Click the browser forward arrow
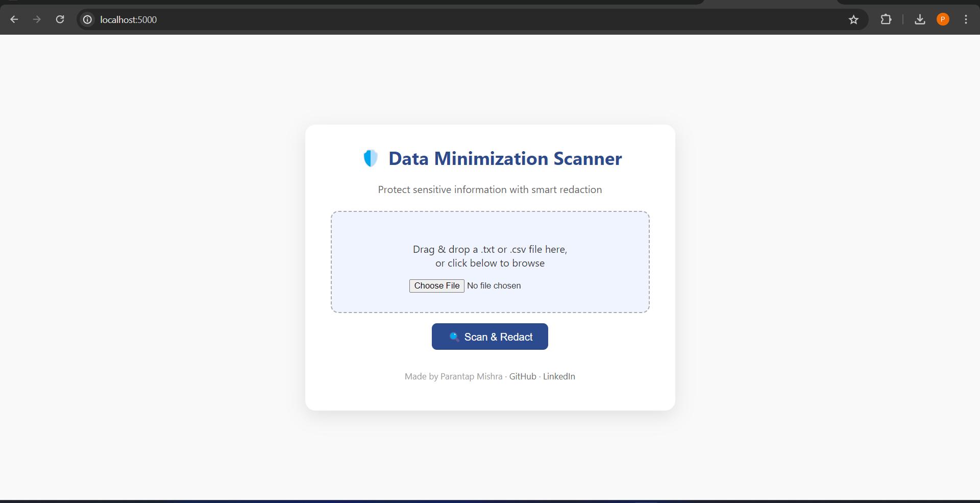The width and height of the screenshot is (980, 503). click(37, 19)
